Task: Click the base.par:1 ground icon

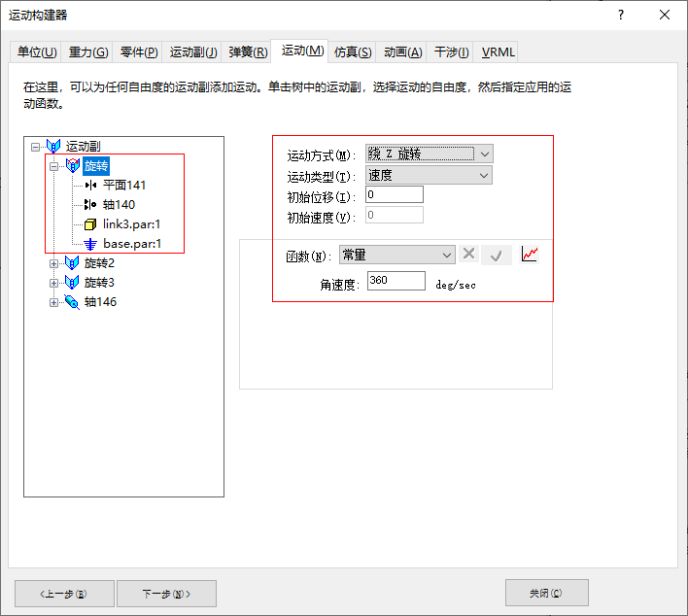Action: click(90, 244)
